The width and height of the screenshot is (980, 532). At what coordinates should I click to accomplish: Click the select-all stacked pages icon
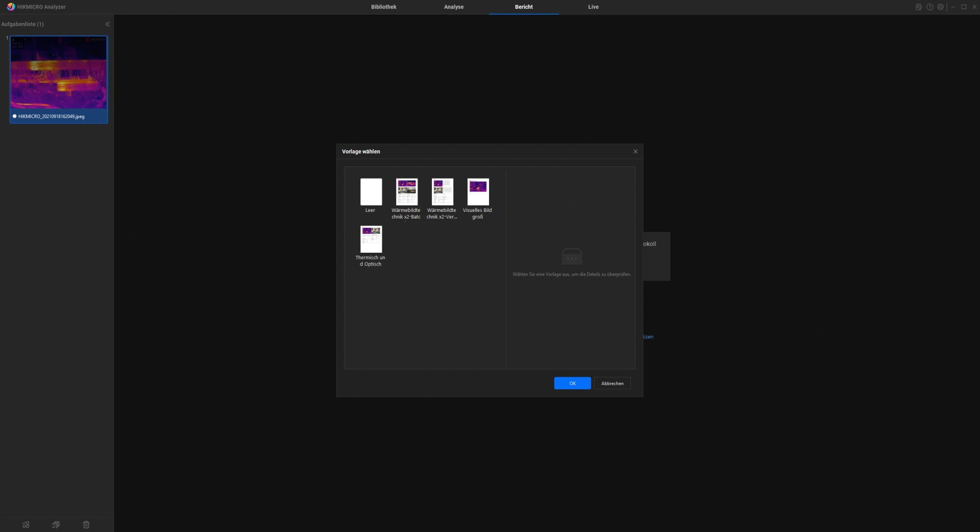coord(56,524)
